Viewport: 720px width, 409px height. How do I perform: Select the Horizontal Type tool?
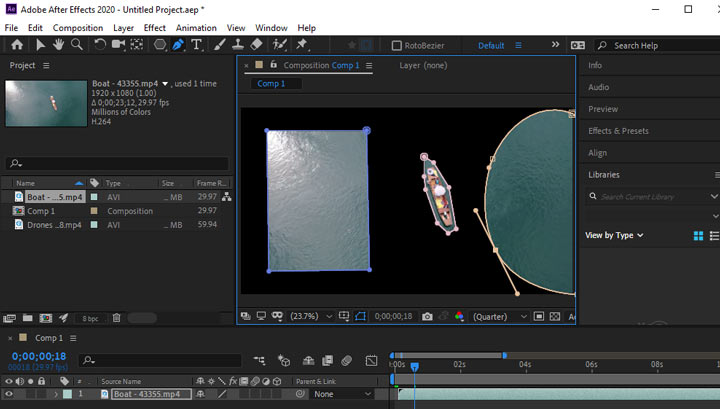[x=197, y=45]
